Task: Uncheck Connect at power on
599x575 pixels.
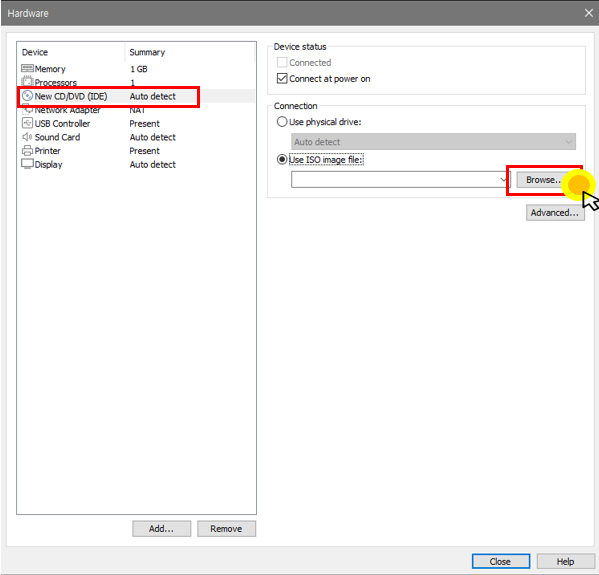Action: click(x=282, y=79)
